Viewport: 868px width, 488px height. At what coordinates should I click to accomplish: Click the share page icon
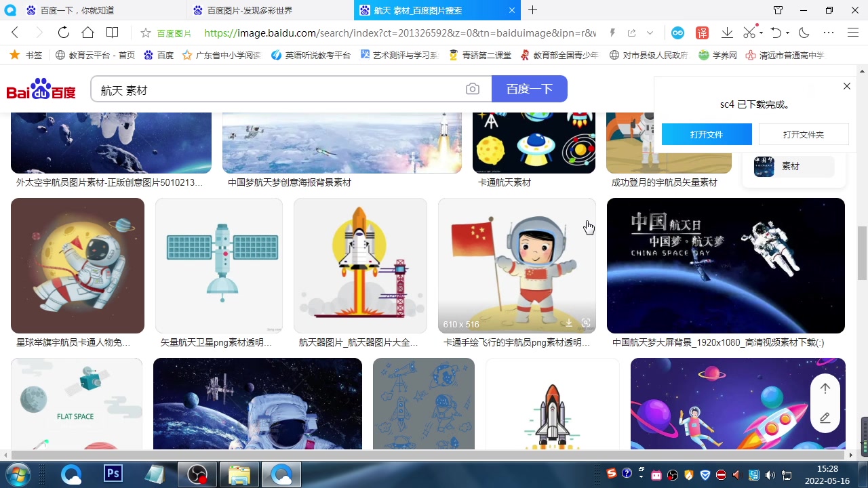point(631,33)
